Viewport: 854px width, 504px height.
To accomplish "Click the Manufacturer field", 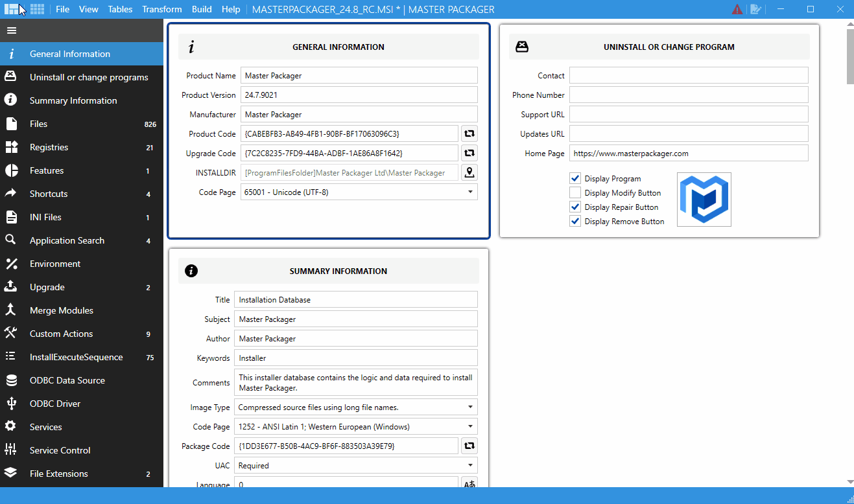I will pyautogui.click(x=359, y=114).
